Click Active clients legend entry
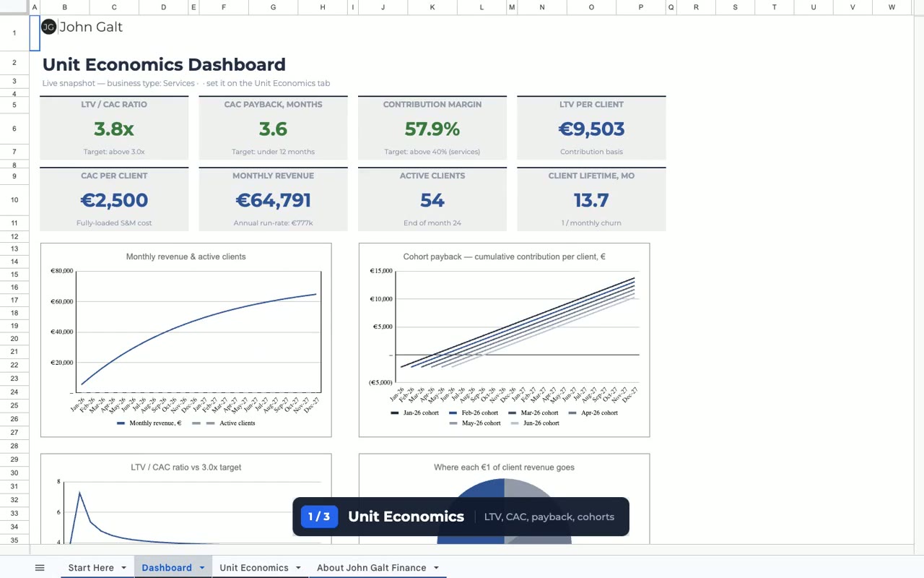The height and width of the screenshot is (578, 924). (224, 423)
